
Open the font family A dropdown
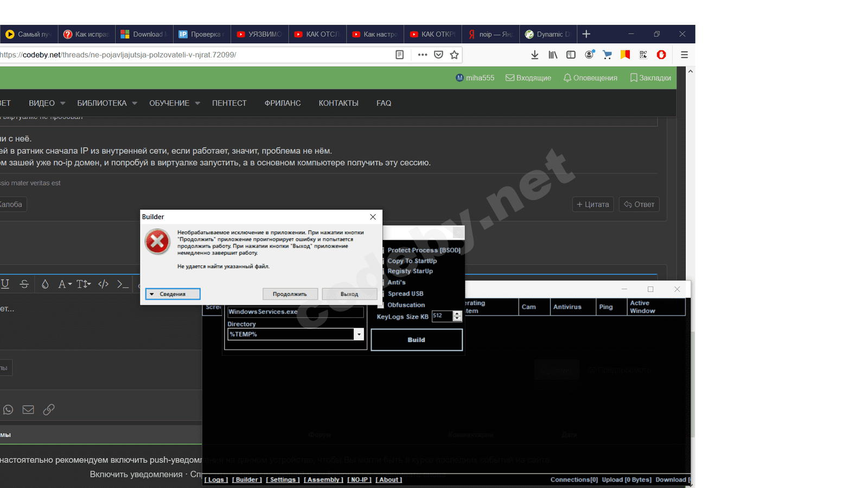65,284
